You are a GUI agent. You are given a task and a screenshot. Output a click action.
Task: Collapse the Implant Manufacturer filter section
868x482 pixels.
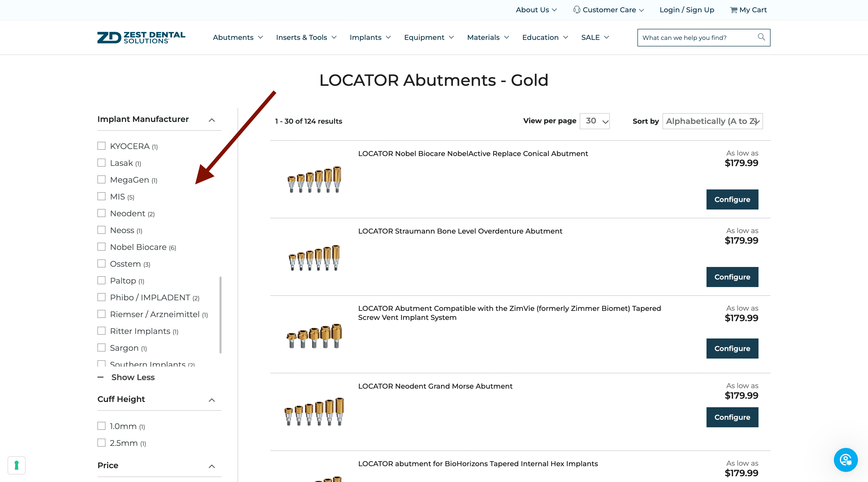tap(212, 120)
